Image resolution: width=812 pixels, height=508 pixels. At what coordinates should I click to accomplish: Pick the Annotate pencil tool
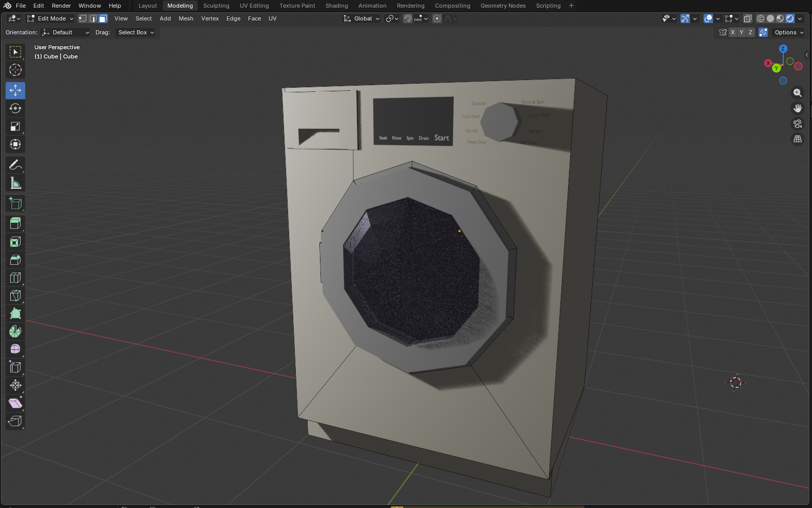point(15,165)
